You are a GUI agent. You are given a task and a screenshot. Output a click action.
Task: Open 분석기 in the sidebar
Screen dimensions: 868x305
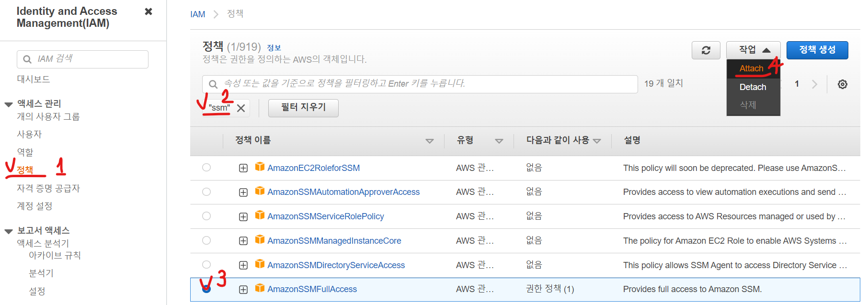[x=41, y=273]
